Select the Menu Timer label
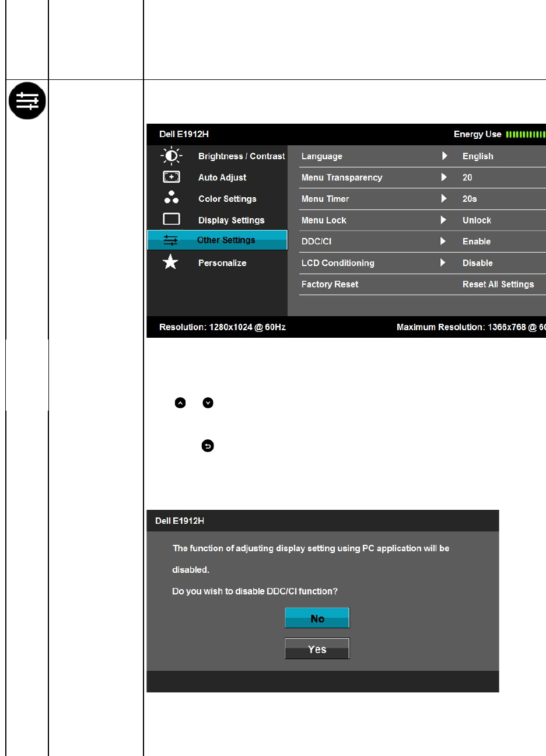The width and height of the screenshot is (546, 756). 325,199
